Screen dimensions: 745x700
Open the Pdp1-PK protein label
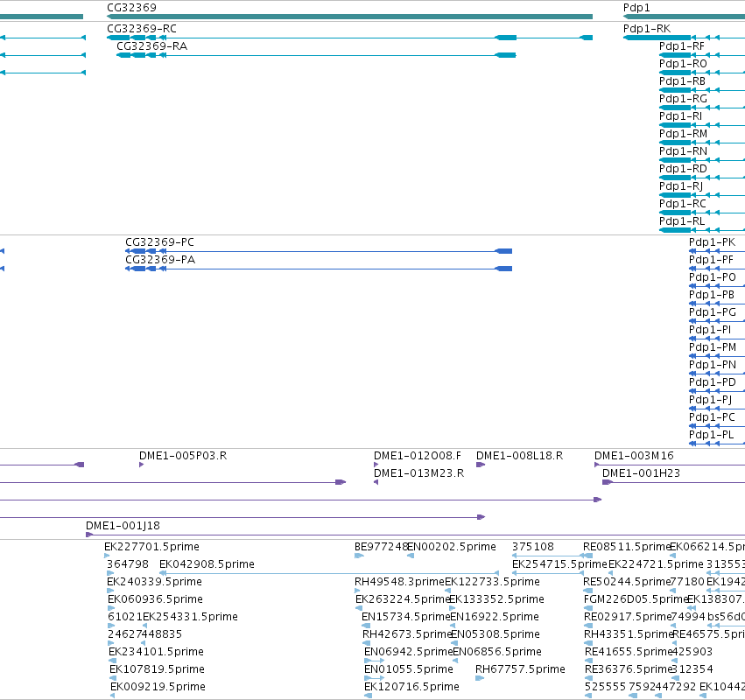tap(713, 242)
